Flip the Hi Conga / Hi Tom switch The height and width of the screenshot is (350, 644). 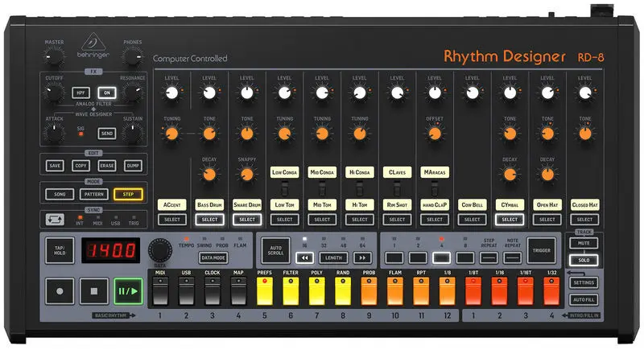click(360, 189)
